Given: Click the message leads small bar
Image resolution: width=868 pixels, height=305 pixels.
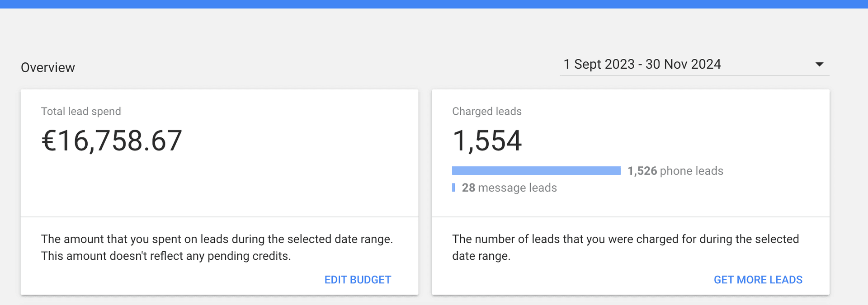Looking at the screenshot, I should point(453,188).
